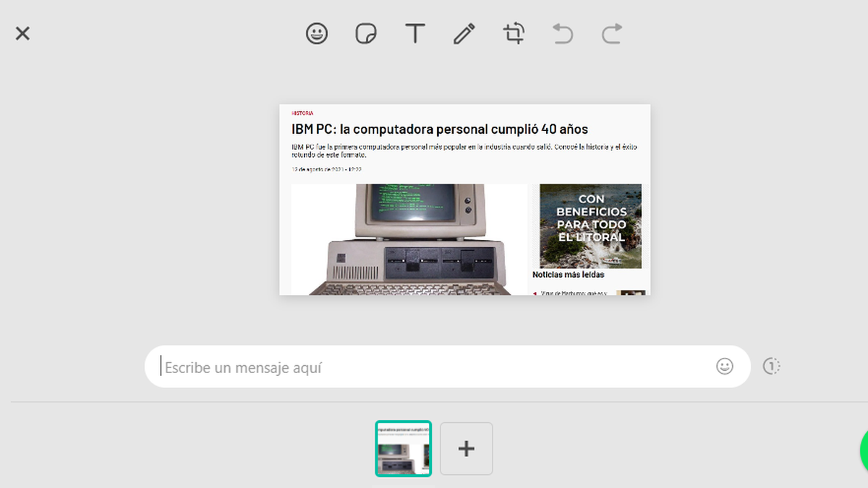Screen dimensions: 868x488
Task: Click the IBM PC article image preview
Action: pos(465,200)
